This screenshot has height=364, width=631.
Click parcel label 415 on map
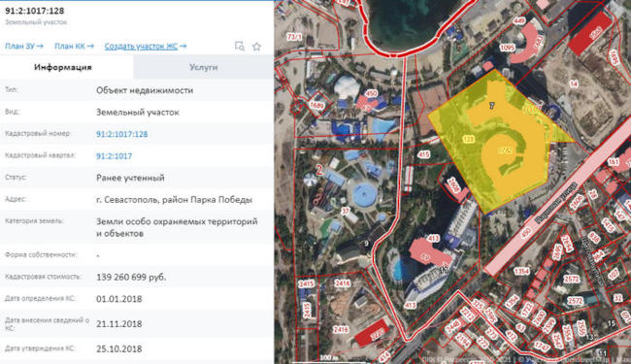click(x=424, y=154)
